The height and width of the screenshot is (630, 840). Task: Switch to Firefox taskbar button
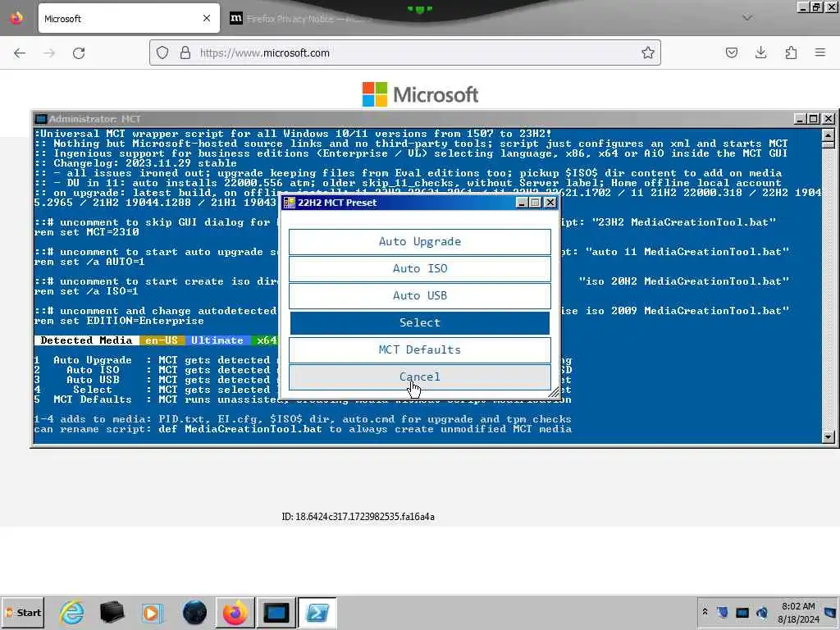(235, 613)
